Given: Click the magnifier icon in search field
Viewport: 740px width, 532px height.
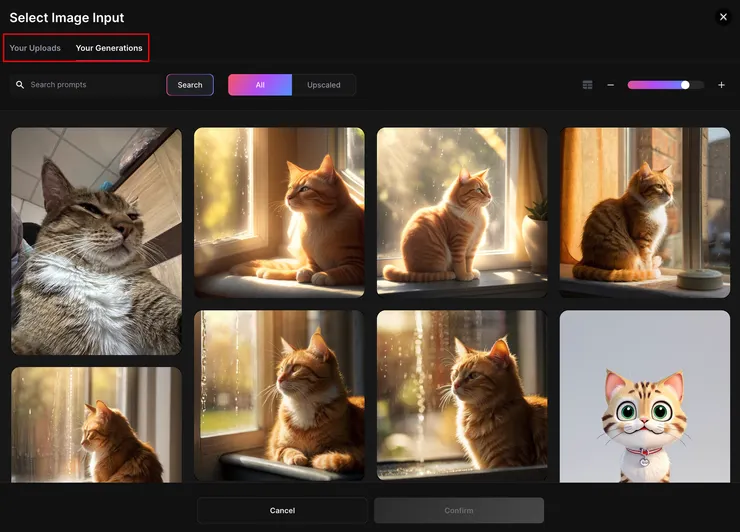Looking at the screenshot, I should pyautogui.click(x=20, y=85).
